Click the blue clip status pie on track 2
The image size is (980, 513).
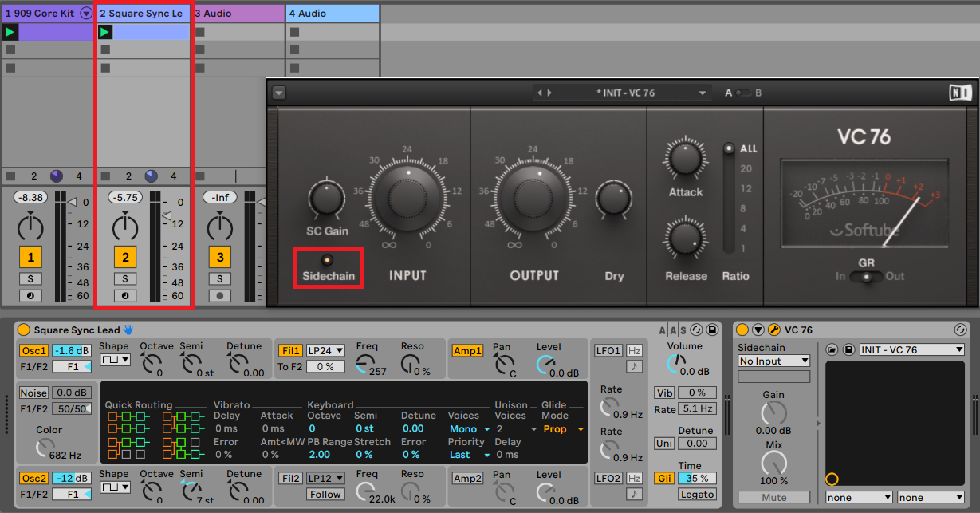[x=151, y=176]
